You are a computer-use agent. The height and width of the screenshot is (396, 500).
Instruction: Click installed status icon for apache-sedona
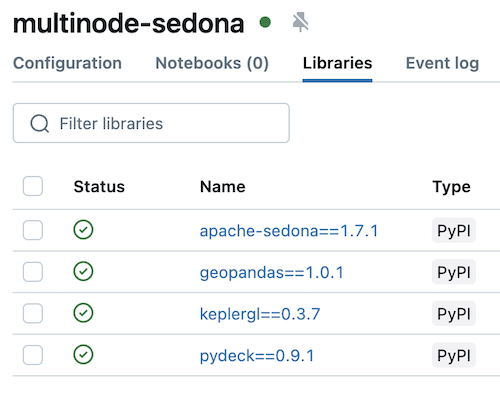(83, 230)
